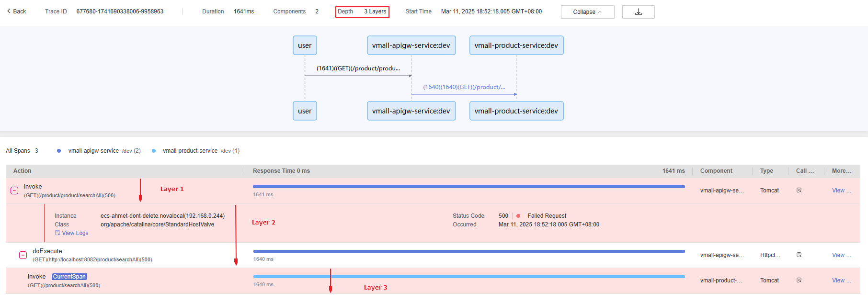Click the Component column header
Viewport: 868px width, 303px height.
[716, 171]
